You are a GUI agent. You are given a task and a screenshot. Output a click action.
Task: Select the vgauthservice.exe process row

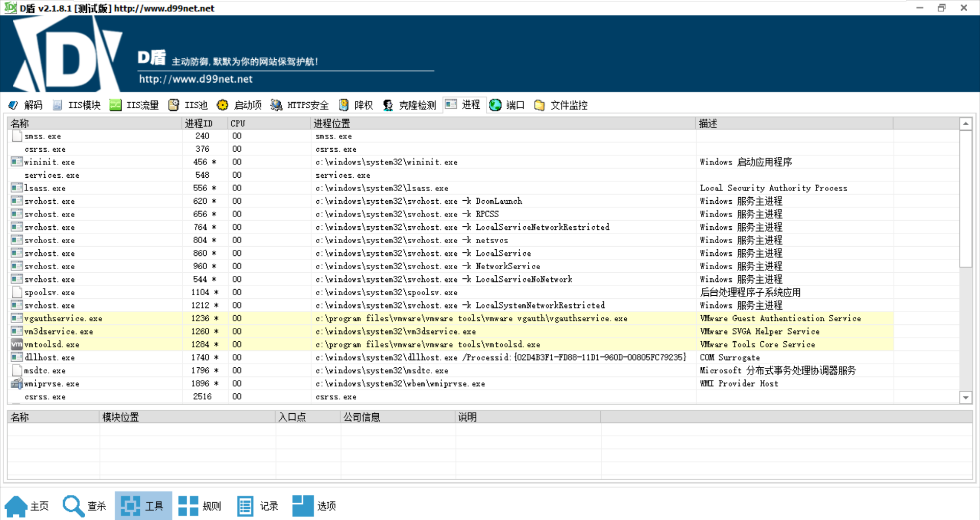point(450,318)
